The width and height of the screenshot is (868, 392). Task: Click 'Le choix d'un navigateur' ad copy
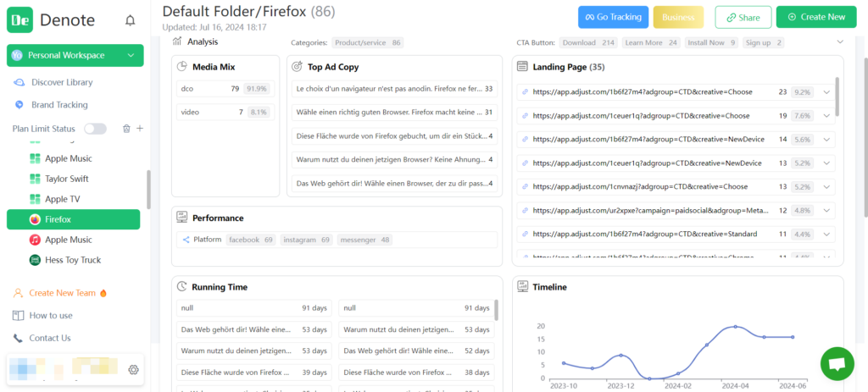pyautogui.click(x=395, y=88)
